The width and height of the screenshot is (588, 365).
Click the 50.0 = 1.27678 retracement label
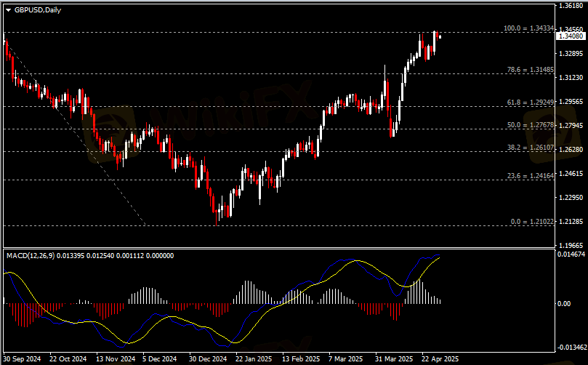531,125
